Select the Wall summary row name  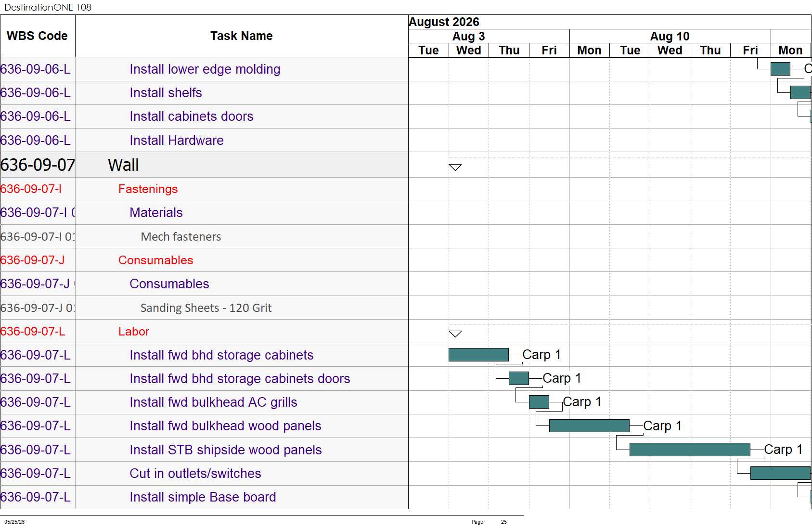click(123, 165)
